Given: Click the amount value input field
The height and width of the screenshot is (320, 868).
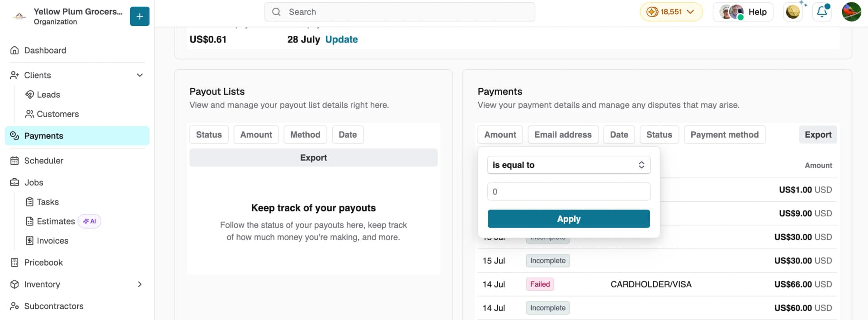Looking at the screenshot, I should (569, 191).
